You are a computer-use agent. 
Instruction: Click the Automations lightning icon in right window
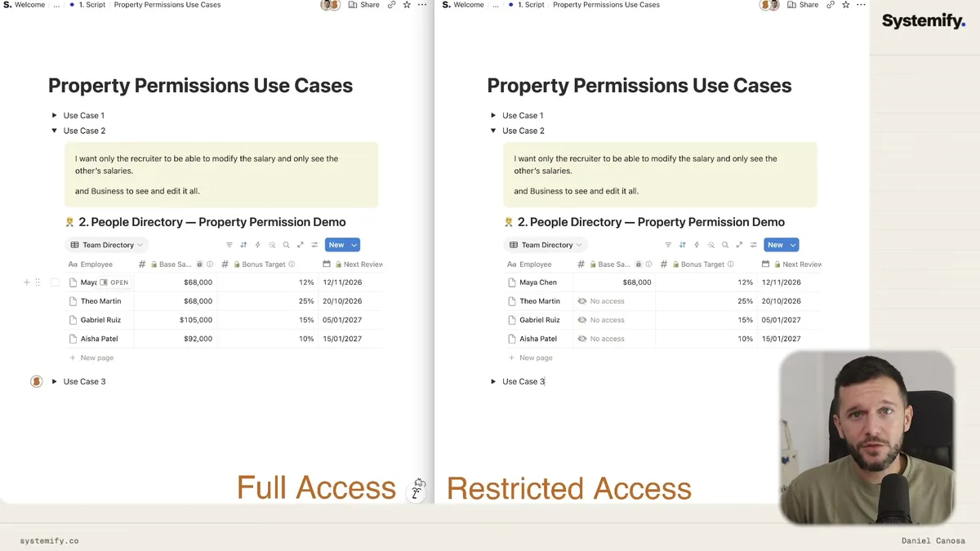click(x=697, y=245)
